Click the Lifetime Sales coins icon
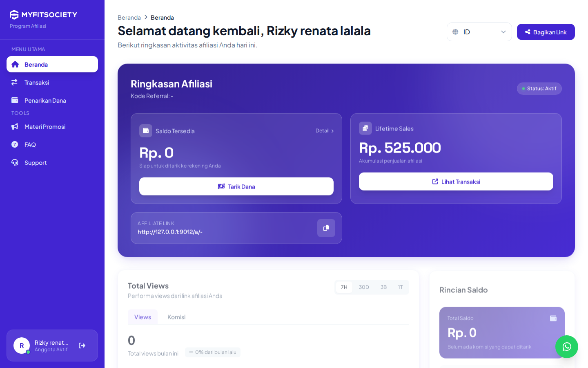The width and height of the screenshot is (588, 368). 365,128
